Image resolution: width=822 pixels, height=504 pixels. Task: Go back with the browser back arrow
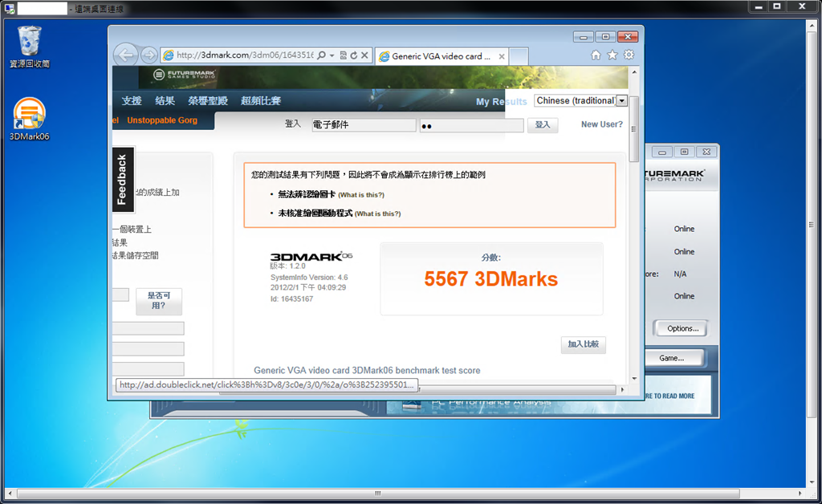point(126,55)
